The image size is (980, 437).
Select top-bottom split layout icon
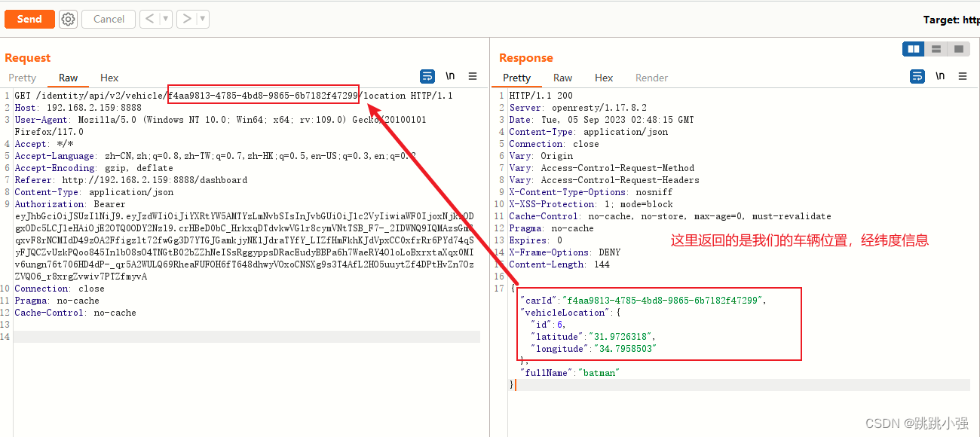click(936, 49)
